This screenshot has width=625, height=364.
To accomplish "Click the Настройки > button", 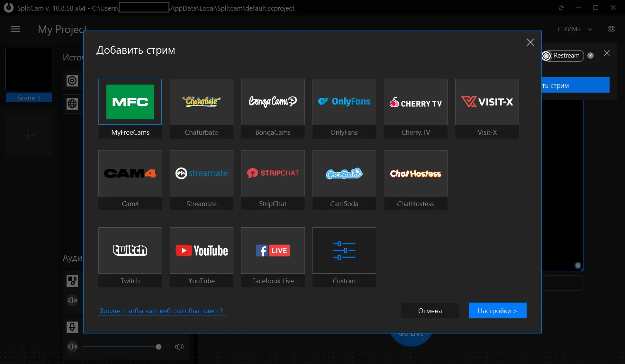I will point(497,311).
